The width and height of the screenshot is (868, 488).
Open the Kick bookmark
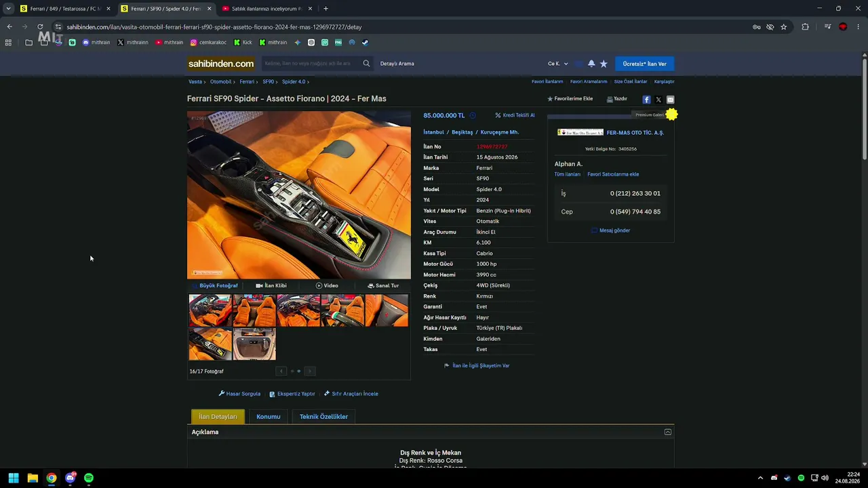pos(243,42)
